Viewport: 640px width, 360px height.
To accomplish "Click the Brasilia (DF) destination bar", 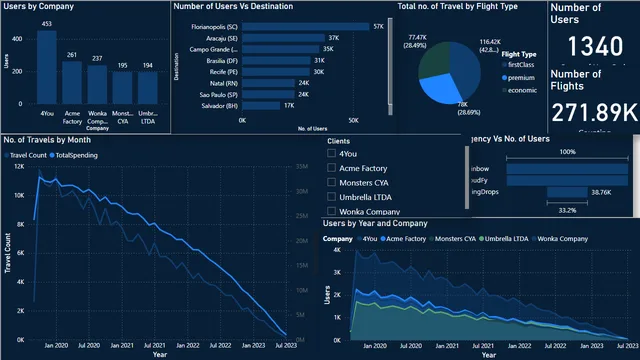I will coord(276,60).
